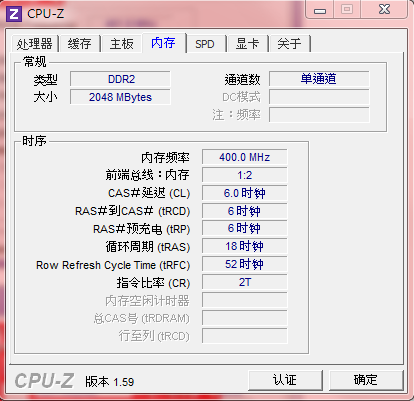Click the tRCD 6 时钟 value

pos(245,211)
